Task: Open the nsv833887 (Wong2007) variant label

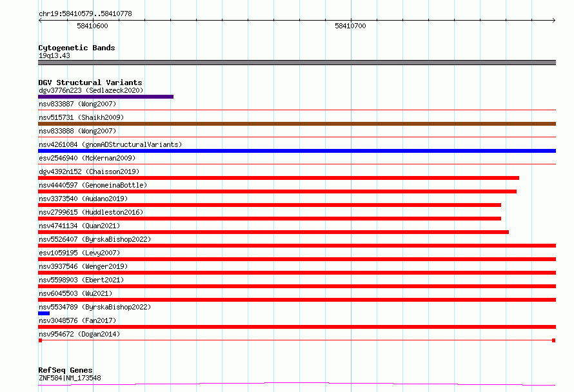Action: 77,104
